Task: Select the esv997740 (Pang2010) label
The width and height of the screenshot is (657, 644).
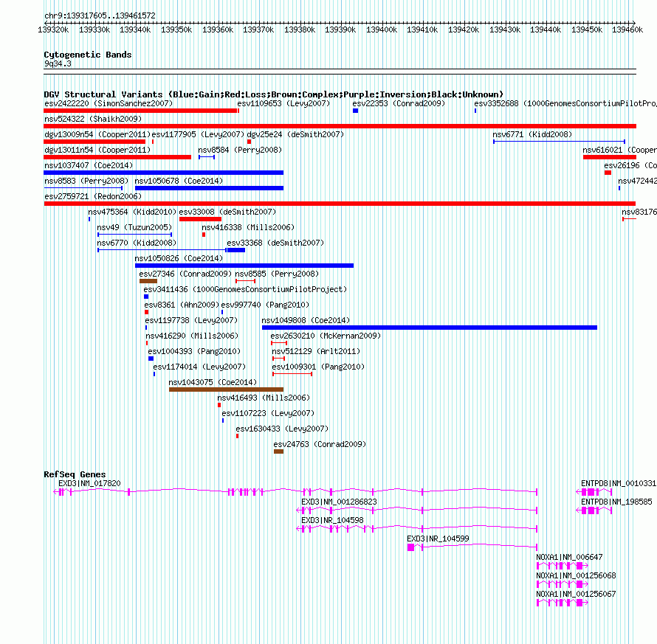Action: [265, 305]
